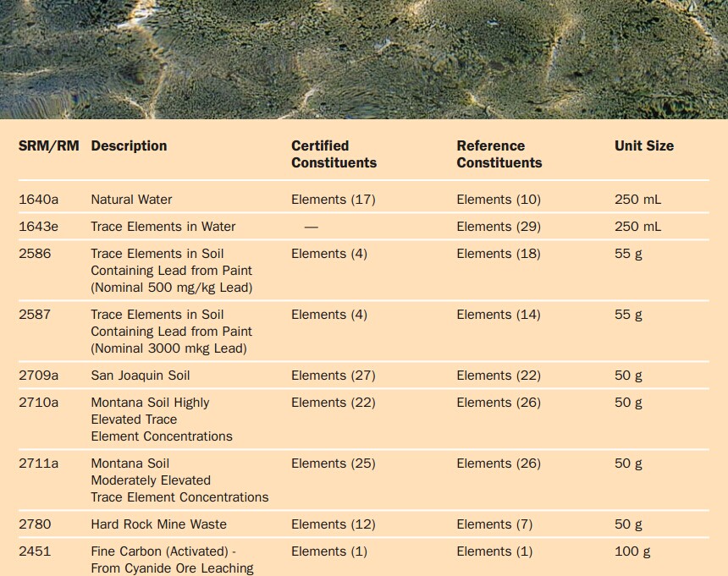Click the dash in 1643e row

click(311, 227)
